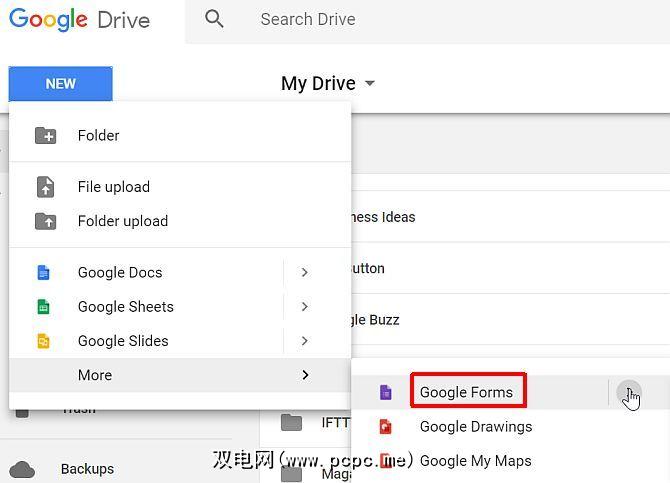Click the green Google Sheets icon
The height and width of the screenshot is (483, 670).
pos(43,307)
